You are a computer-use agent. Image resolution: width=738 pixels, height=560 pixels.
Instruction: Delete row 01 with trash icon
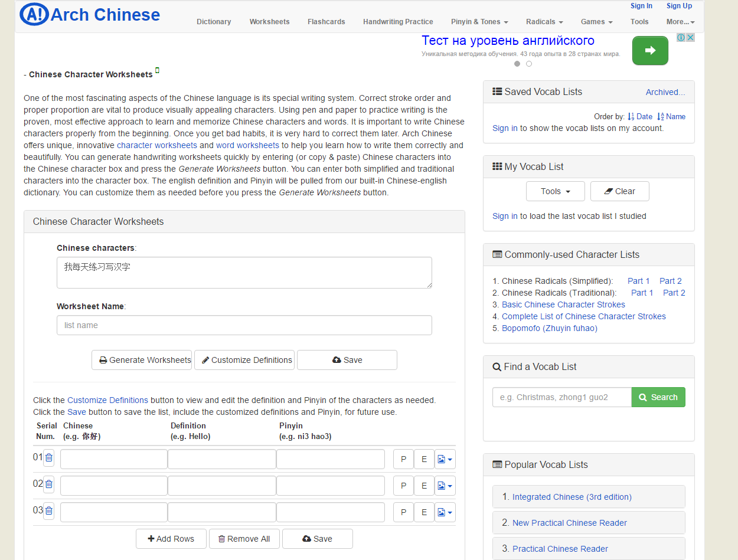point(49,457)
